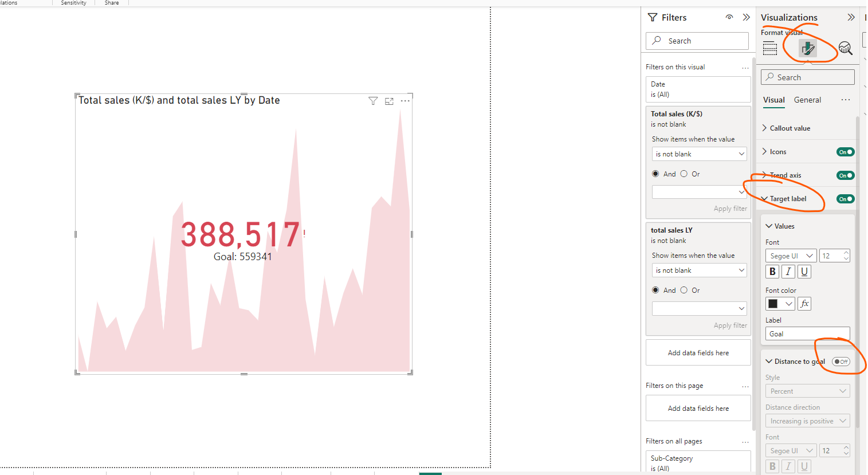Click the Visualizations search field

click(807, 77)
